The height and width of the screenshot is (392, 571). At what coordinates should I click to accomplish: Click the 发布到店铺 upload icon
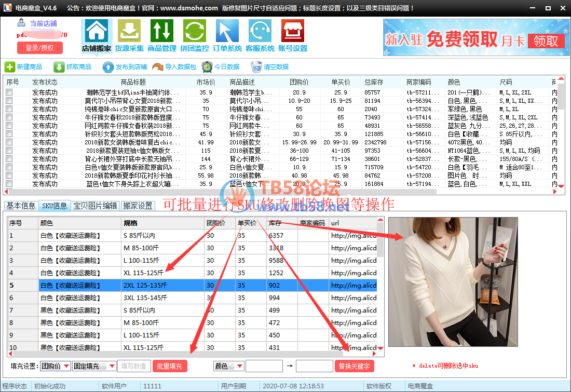click(x=108, y=67)
